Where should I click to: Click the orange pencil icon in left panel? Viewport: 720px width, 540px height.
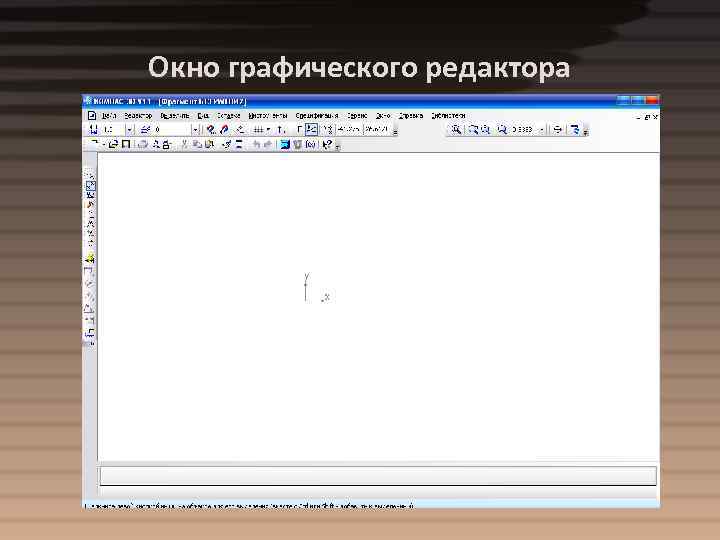[90, 204]
